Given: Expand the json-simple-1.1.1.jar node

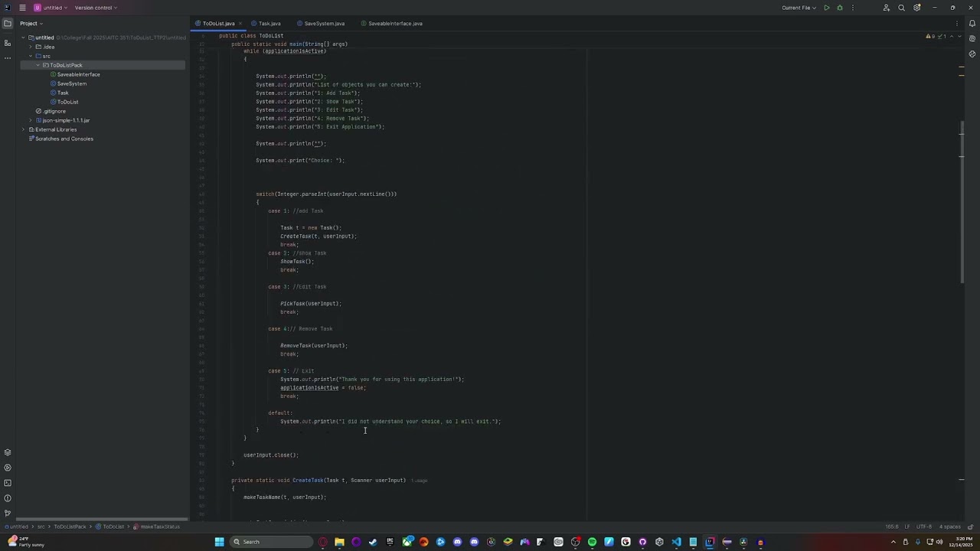Looking at the screenshot, I should coord(30,120).
